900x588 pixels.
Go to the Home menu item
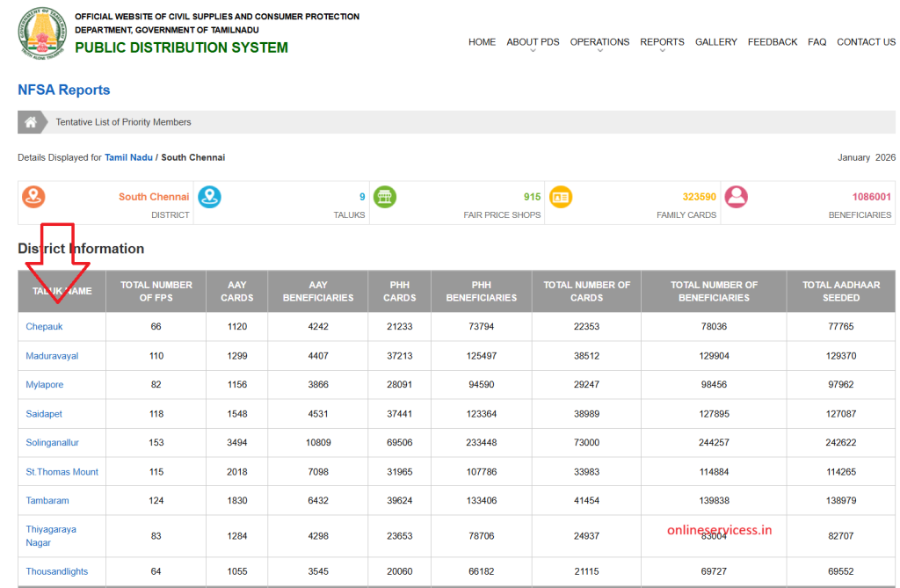coord(482,42)
